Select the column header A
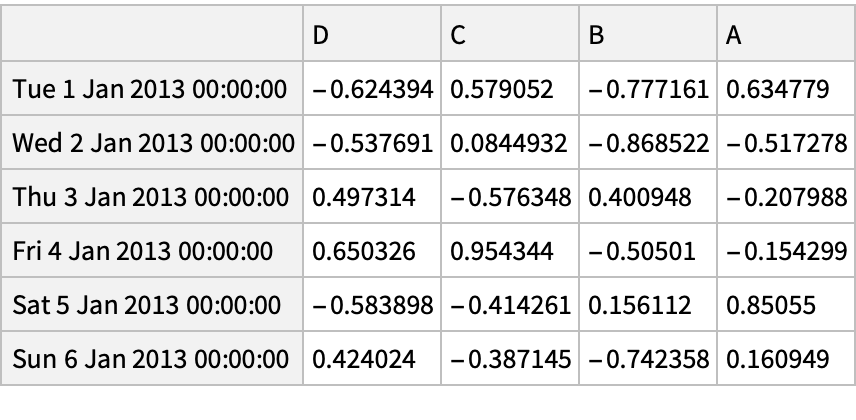This screenshot has height=420, width=856. tap(784, 35)
